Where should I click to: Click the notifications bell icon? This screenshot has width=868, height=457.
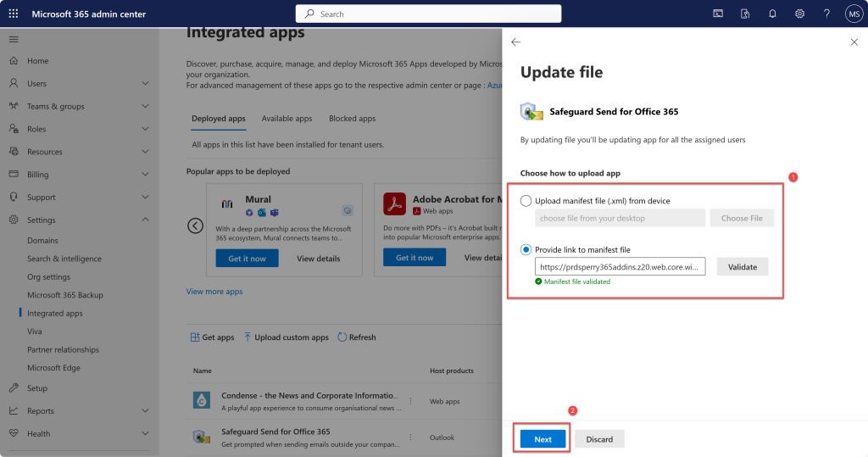(x=772, y=14)
